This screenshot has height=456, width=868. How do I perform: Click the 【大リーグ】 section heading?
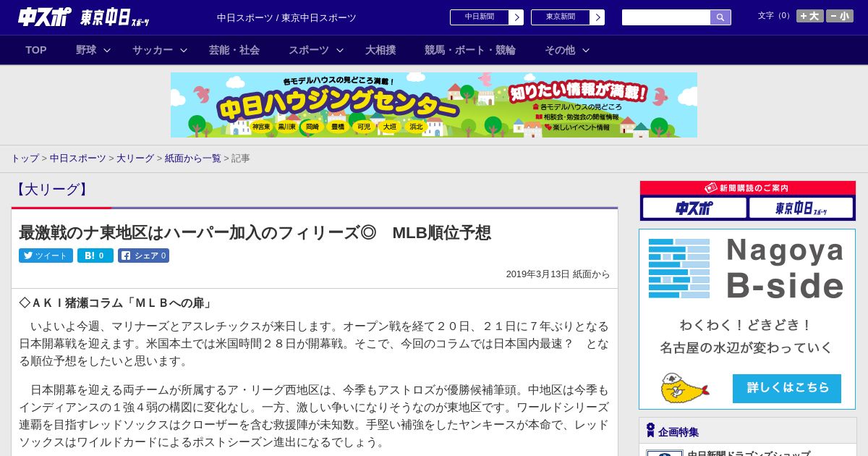pyautogui.click(x=51, y=190)
